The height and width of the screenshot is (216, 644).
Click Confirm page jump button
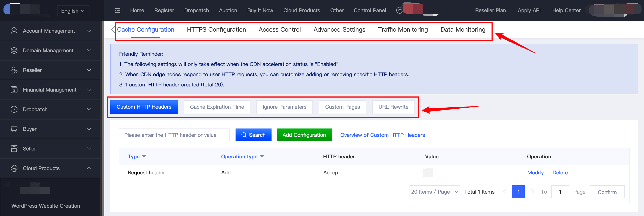pos(607,192)
